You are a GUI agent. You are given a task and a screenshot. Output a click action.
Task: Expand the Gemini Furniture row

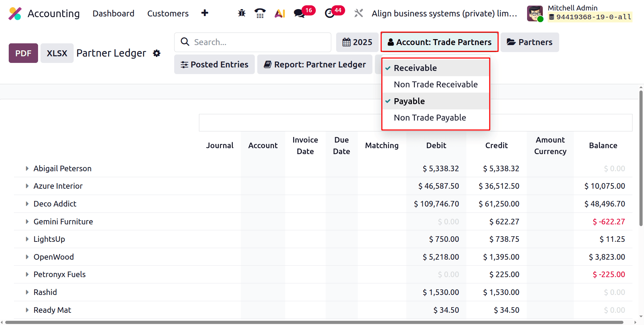tap(27, 222)
